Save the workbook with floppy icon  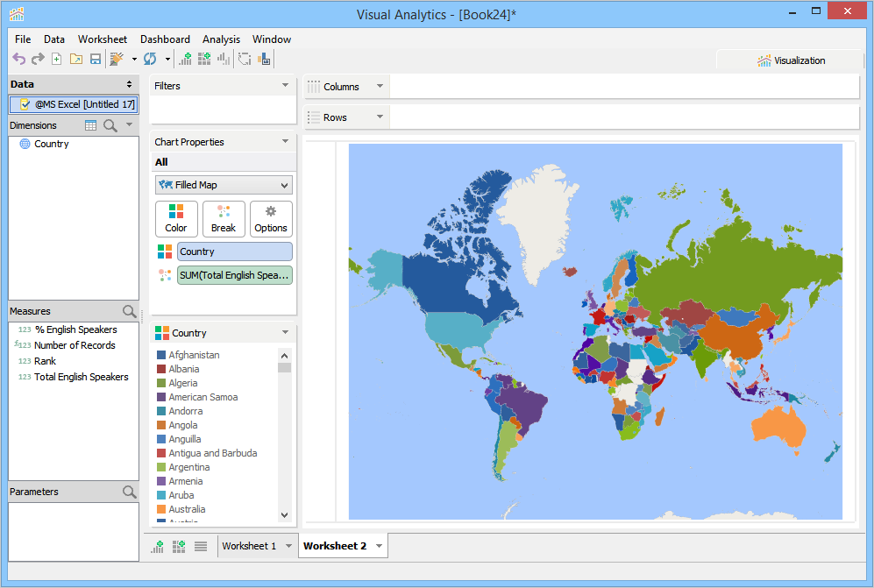tap(96, 59)
